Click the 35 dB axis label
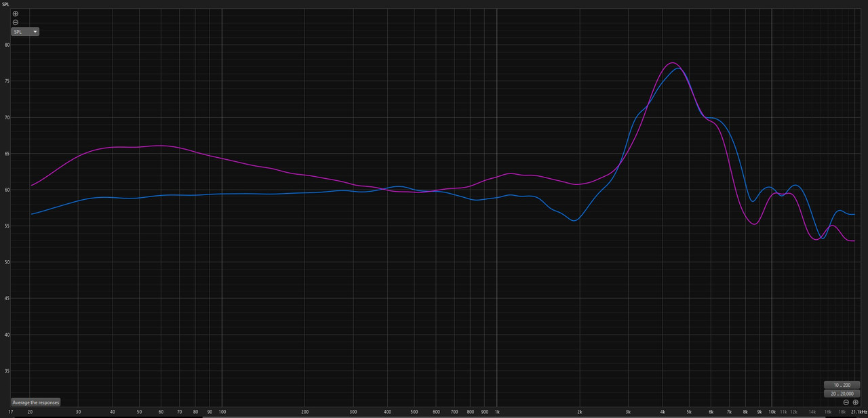The width and height of the screenshot is (868, 418). (x=7, y=371)
